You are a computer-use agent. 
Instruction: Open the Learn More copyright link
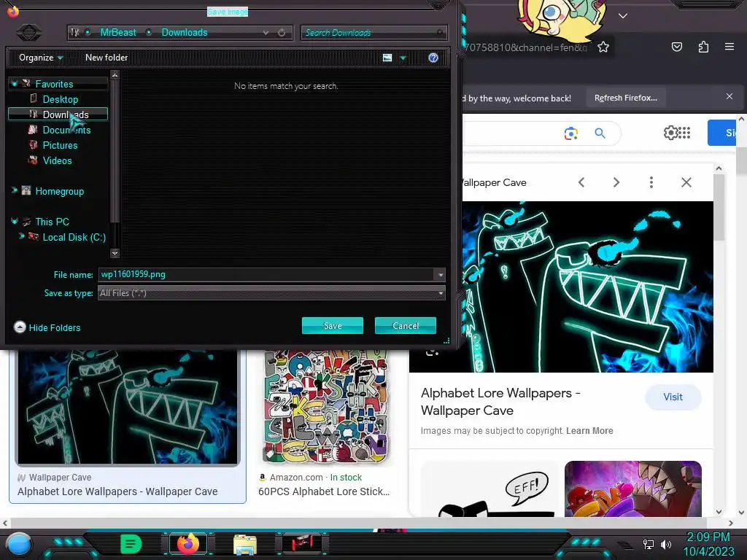589,430
